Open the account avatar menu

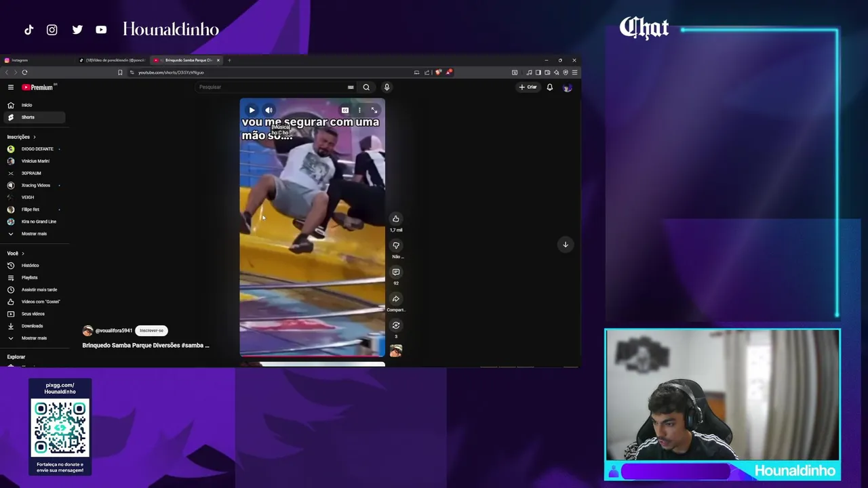point(568,87)
